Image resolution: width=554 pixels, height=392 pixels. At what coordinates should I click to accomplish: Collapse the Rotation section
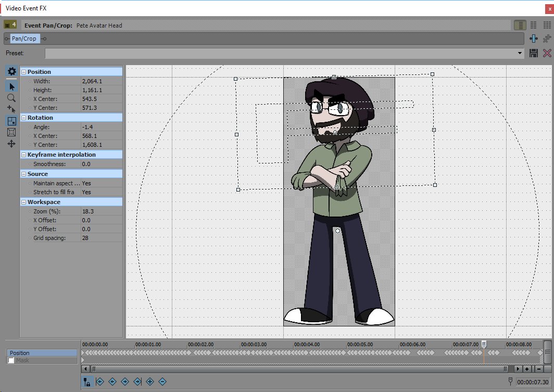[23, 118]
